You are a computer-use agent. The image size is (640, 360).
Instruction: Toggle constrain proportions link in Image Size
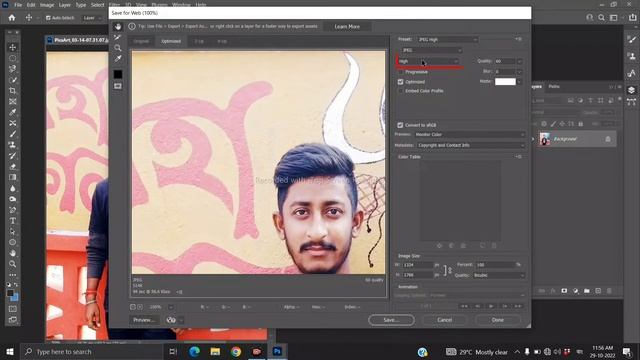click(x=448, y=270)
